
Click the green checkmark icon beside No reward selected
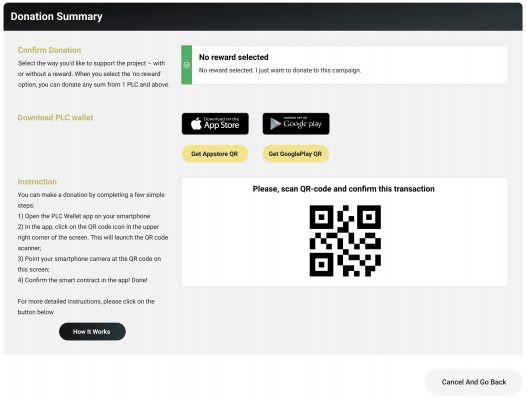click(x=187, y=65)
